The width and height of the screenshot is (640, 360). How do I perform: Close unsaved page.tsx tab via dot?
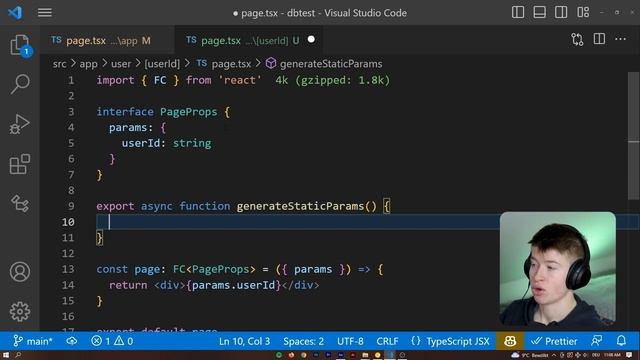click(311, 40)
